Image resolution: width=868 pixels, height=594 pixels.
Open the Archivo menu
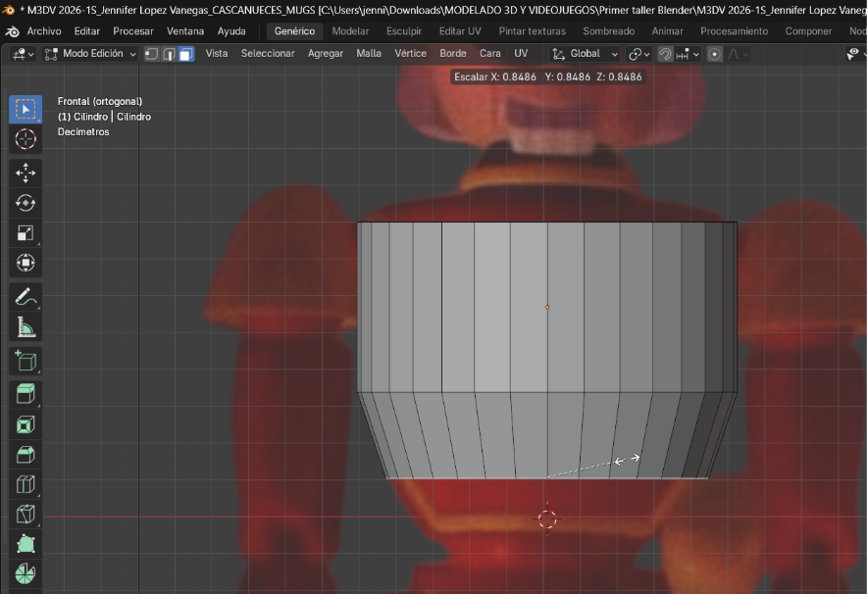43,31
